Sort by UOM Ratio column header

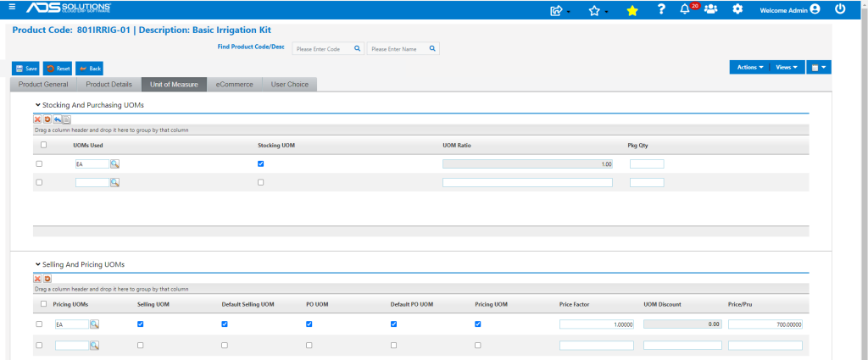point(457,146)
